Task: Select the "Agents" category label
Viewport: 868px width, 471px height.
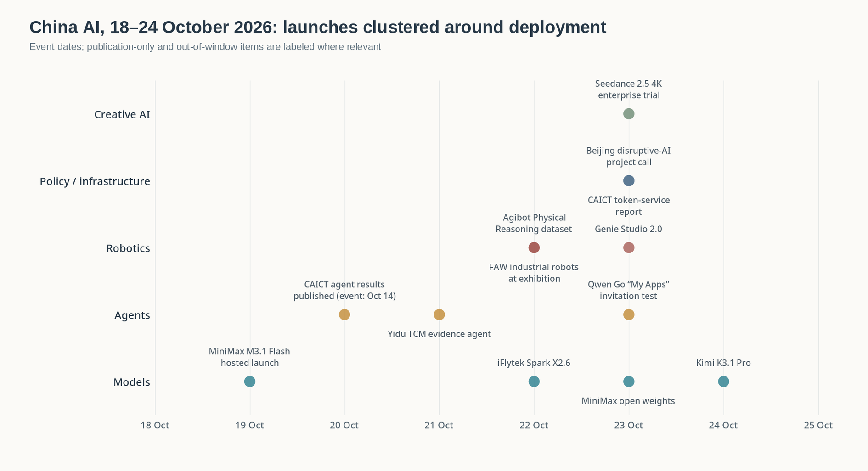Action: pos(132,315)
